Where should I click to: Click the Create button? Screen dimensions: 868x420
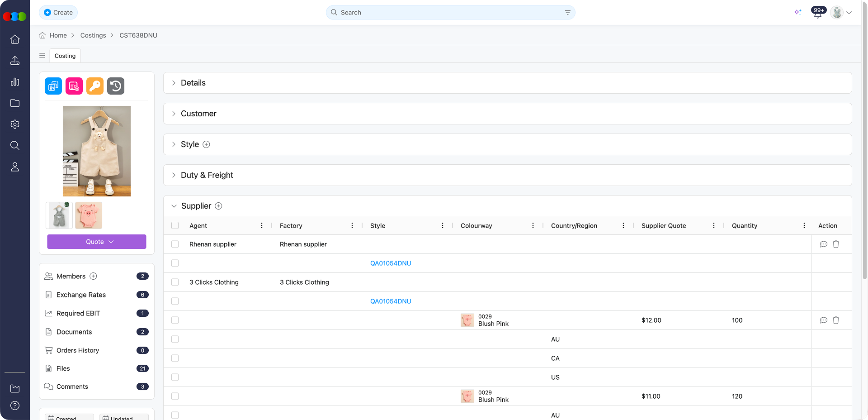(x=58, y=13)
